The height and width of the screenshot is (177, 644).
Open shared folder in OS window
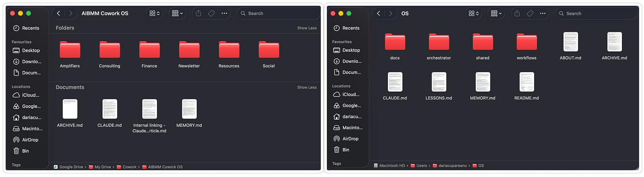(483, 42)
